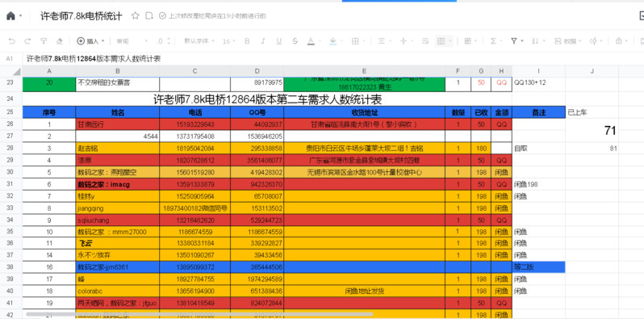
Task: Toggle italic formatting
Action: tap(263, 41)
